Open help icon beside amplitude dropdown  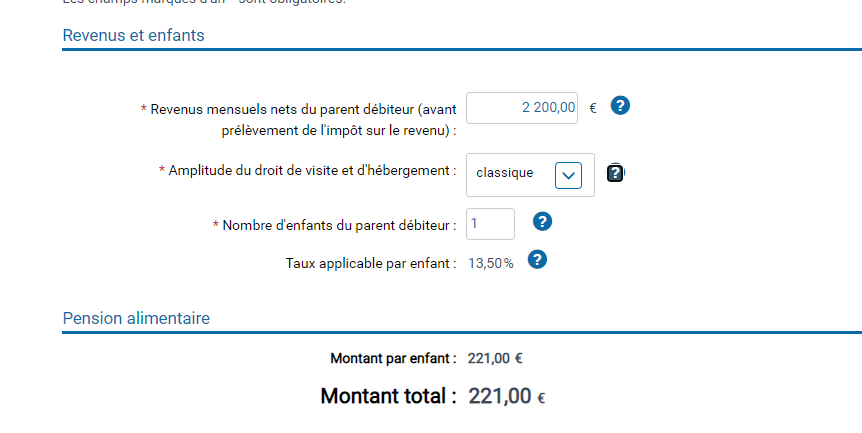[615, 174]
